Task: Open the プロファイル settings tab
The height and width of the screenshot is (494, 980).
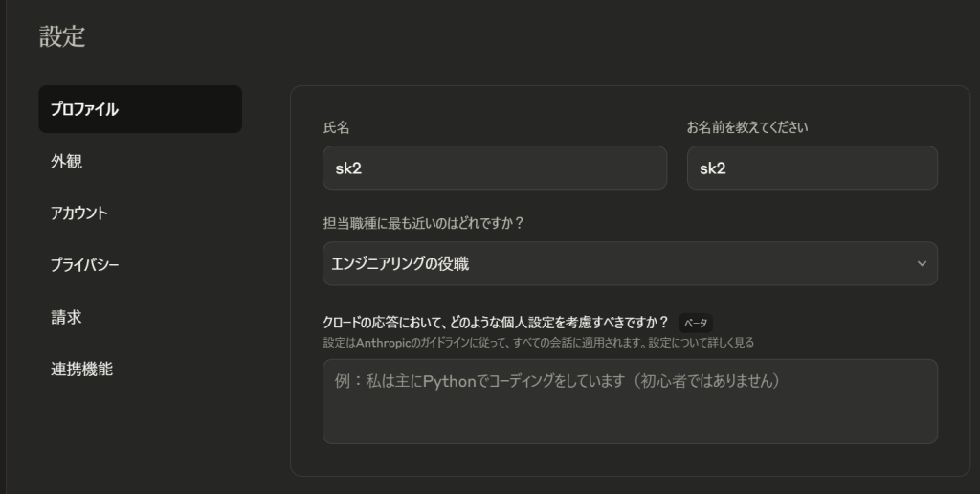Action: (140, 109)
